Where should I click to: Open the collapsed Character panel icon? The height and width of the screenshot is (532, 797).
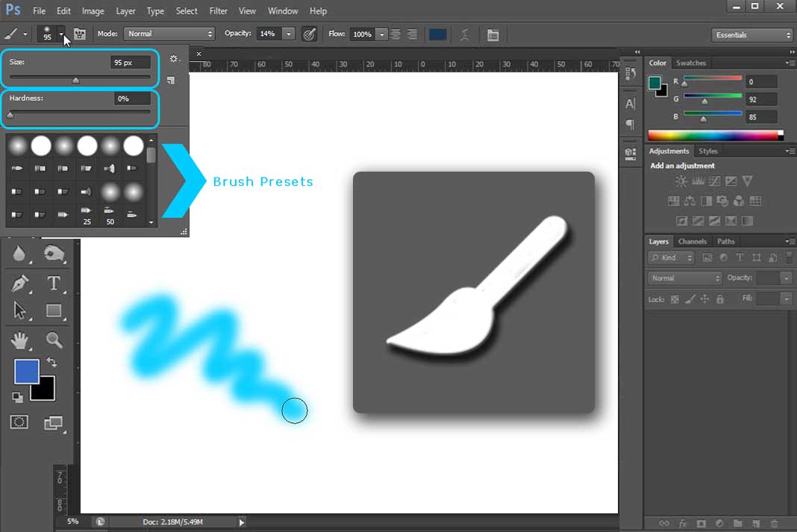click(x=631, y=104)
